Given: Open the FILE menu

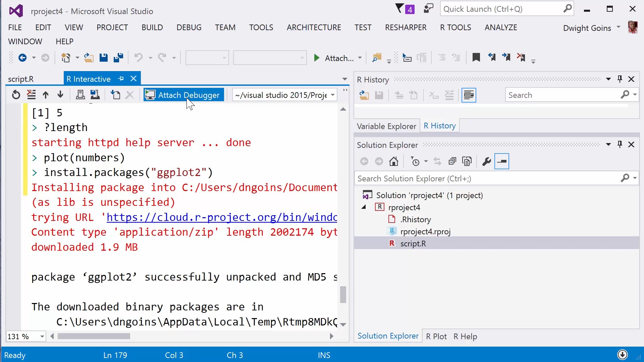Looking at the screenshot, I should [x=15, y=27].
